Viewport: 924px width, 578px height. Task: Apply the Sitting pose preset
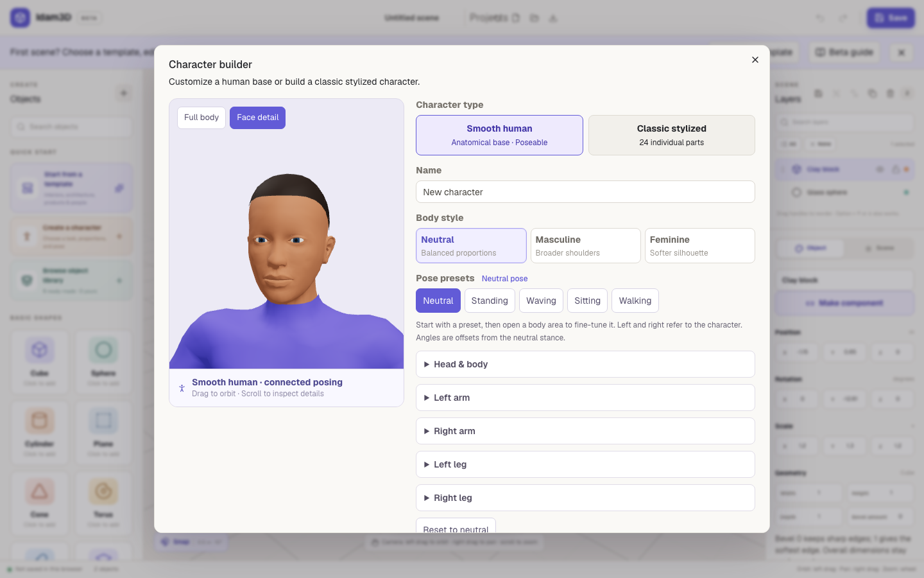tap(587, 301)
